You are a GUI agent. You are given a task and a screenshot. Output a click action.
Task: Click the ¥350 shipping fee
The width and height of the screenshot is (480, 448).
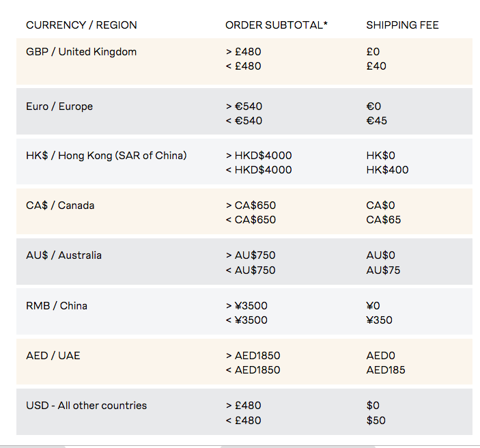(x=379, y=320)
